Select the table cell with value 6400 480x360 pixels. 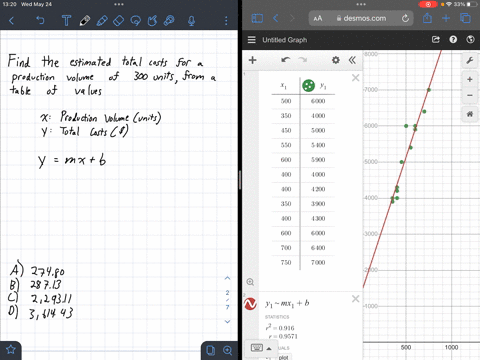point(318,248)
